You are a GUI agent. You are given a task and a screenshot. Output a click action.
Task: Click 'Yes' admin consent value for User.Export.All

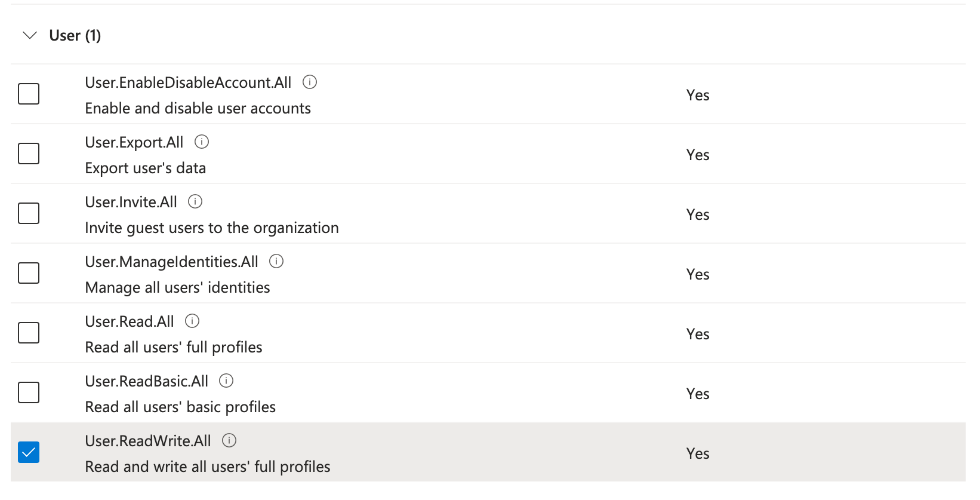(698, 155)
